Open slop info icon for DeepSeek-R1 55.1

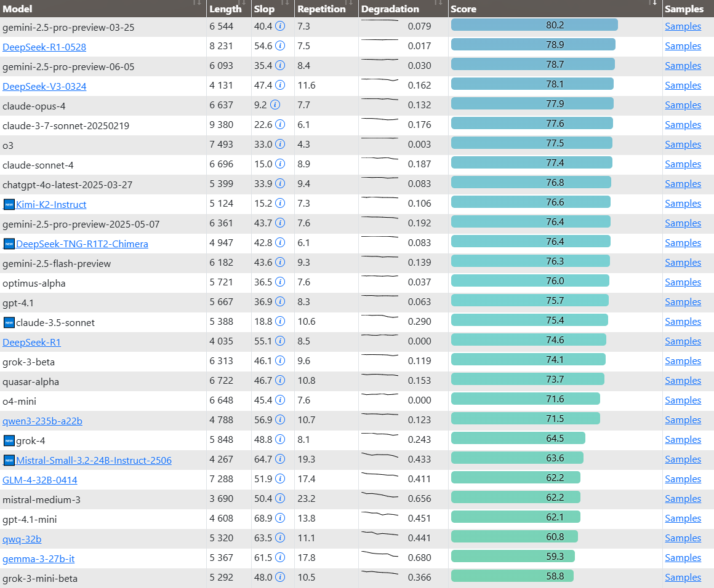pyautogui.click(x=280, y=341)
